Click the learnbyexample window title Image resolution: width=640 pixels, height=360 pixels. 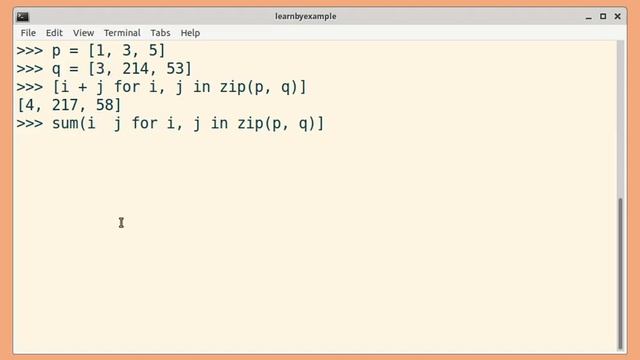306,16
